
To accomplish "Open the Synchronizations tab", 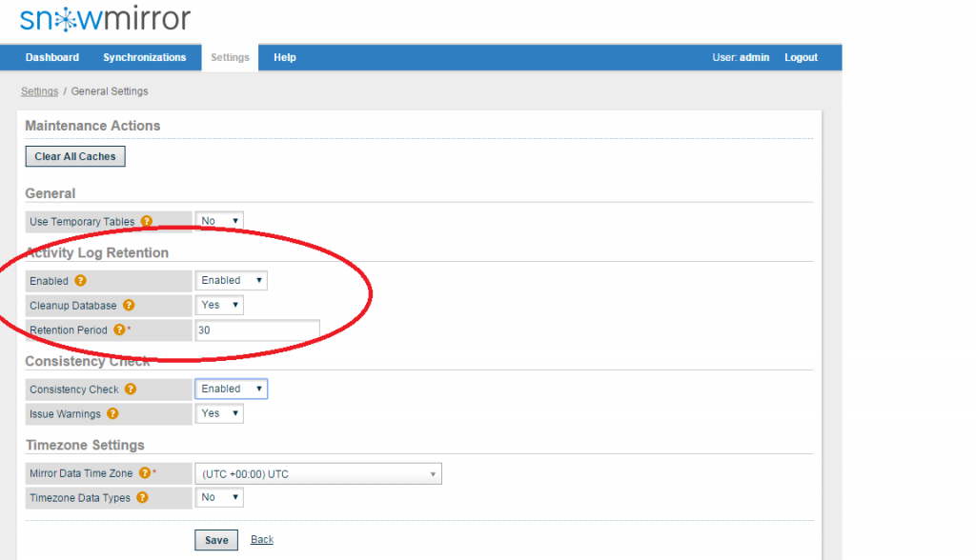I will click(x=144, y=57).
